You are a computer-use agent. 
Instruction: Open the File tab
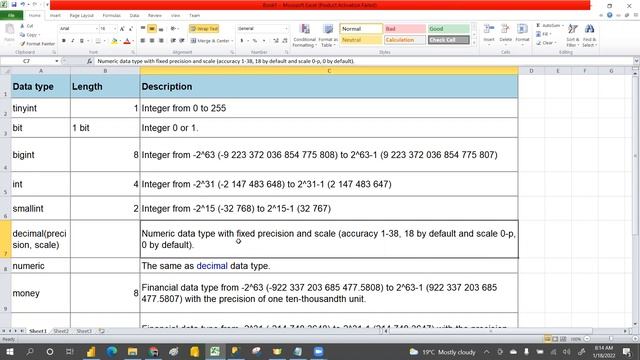click(x=11, y=16)
